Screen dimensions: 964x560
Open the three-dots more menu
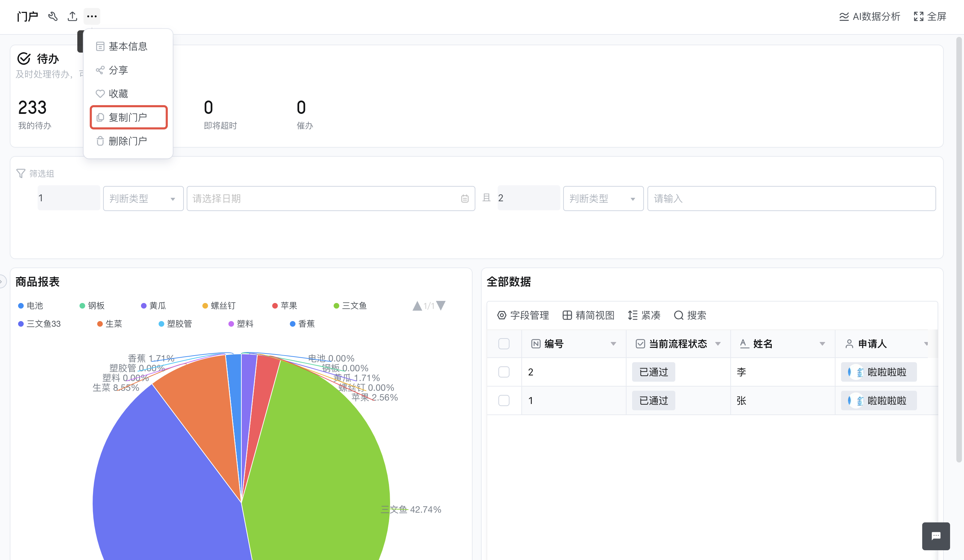92,16
